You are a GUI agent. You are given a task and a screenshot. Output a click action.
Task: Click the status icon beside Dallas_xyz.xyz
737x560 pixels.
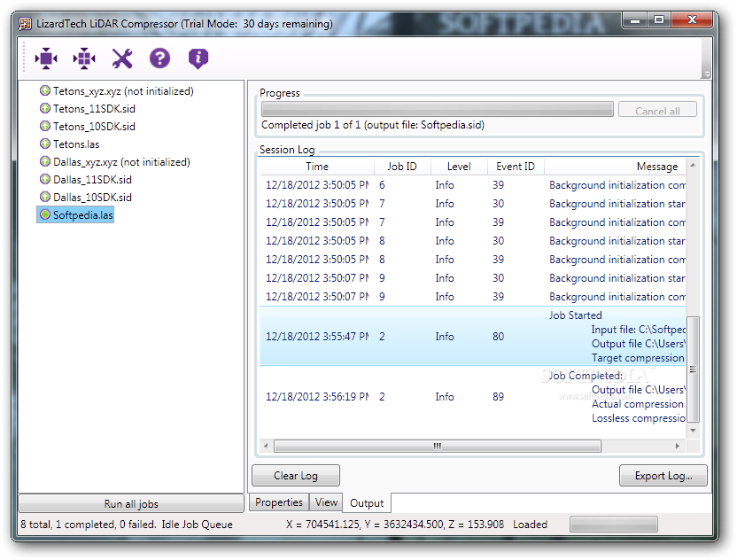(44, 161)
